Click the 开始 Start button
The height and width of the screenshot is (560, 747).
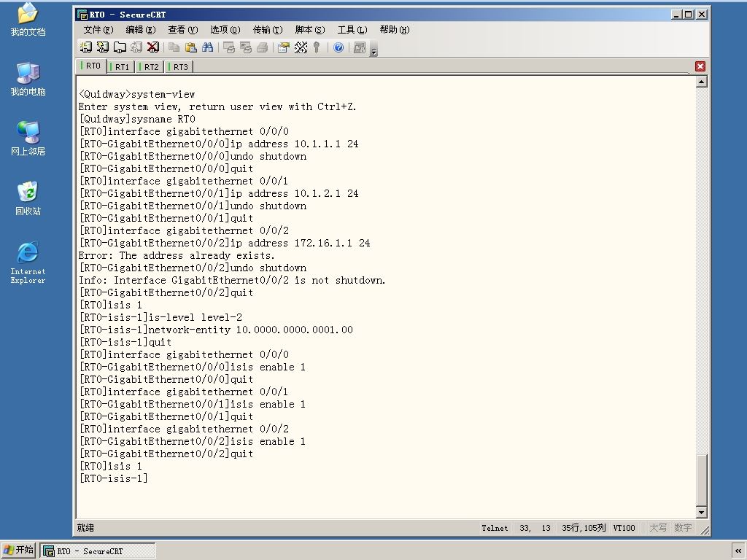click(x=18, y=550)
